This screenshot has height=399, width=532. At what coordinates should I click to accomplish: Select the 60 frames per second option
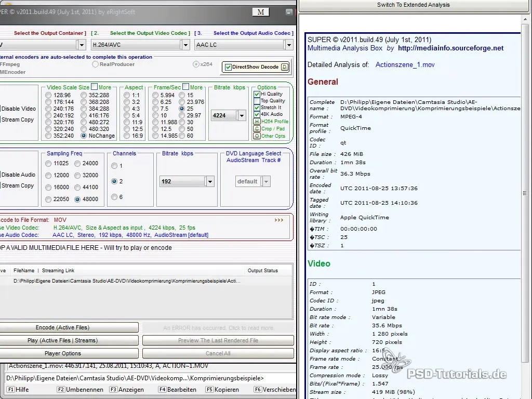click(x=182, y=136)
